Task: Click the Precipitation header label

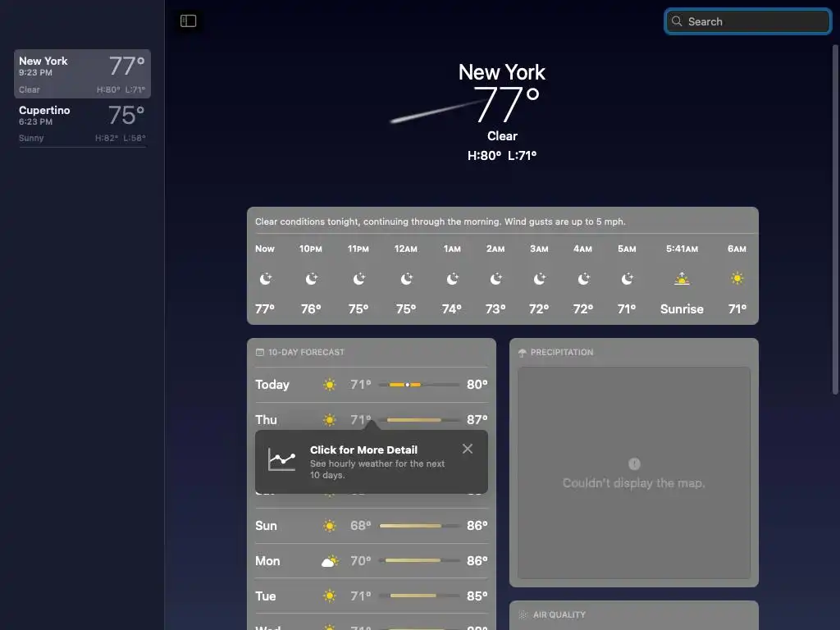Action: point(561,352)
